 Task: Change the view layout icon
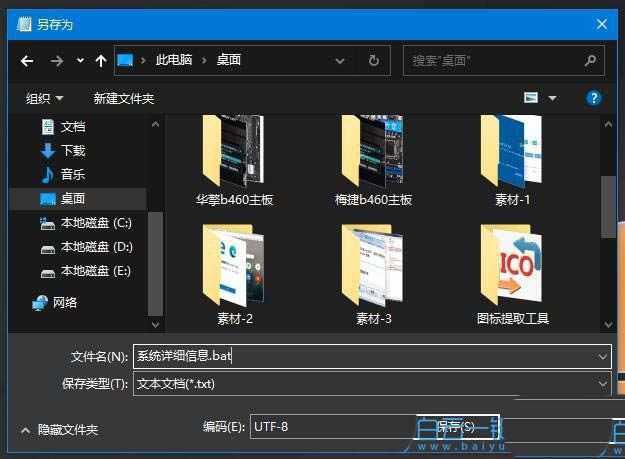point(531,98)
